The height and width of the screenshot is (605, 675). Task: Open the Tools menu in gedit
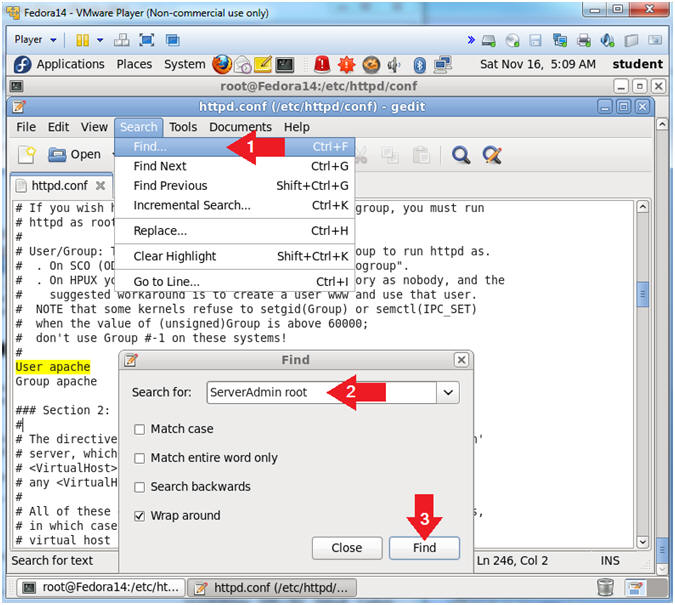[183, 127]
